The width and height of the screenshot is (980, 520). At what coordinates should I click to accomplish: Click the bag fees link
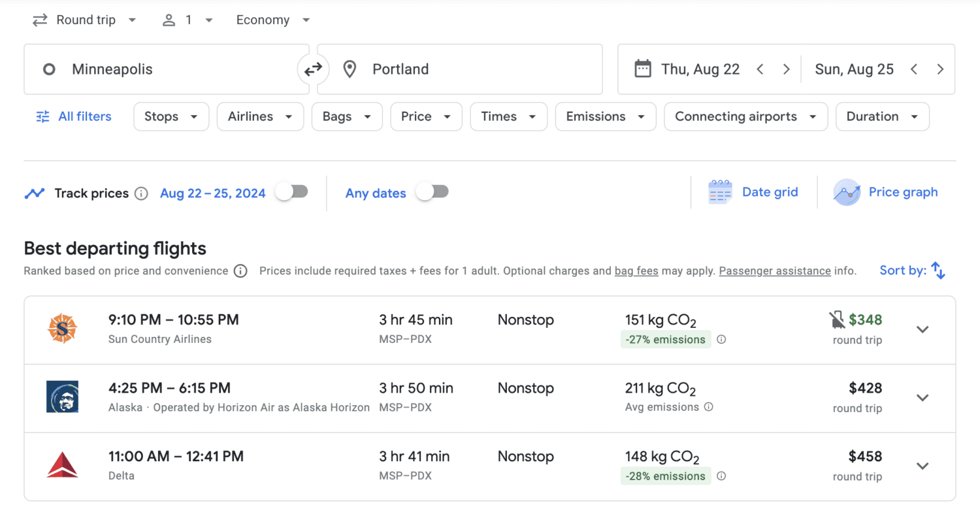636,270
